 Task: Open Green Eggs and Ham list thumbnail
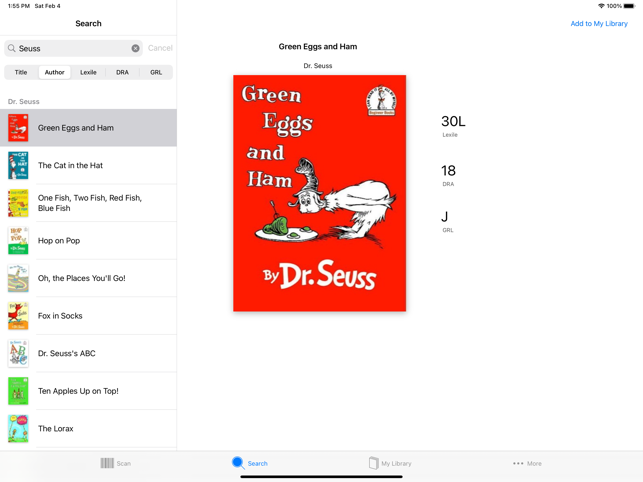pyautogui.click(x=18, y=128)
